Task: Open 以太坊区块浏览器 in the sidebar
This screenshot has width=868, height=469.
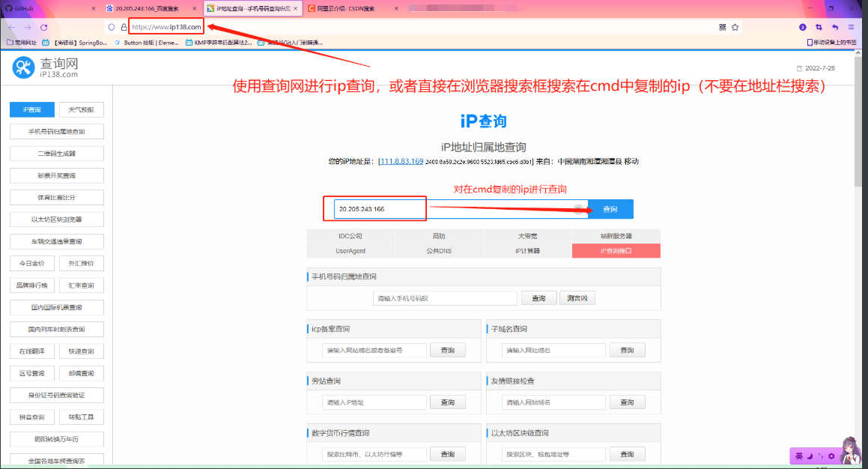Action: pyautogui.click(x=56, y=220)
